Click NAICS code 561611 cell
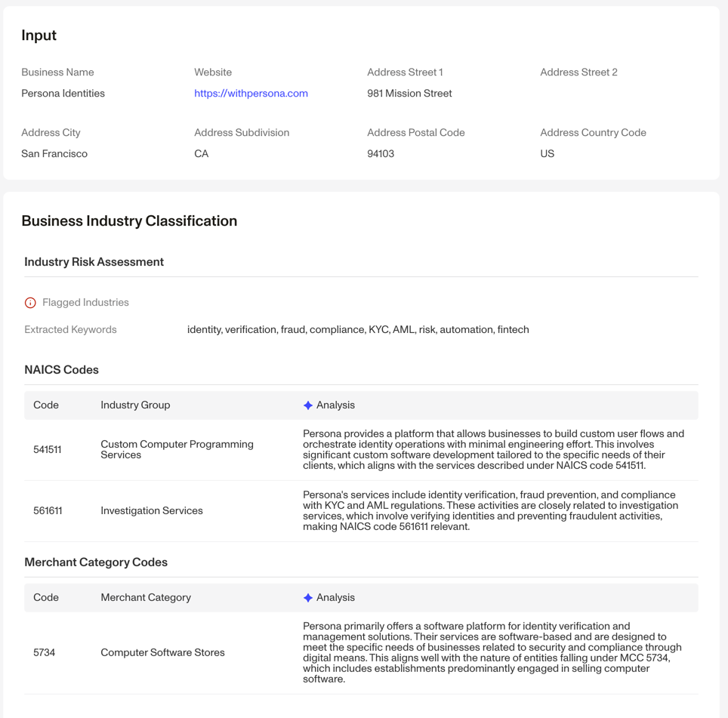 (x=48, y=511)
